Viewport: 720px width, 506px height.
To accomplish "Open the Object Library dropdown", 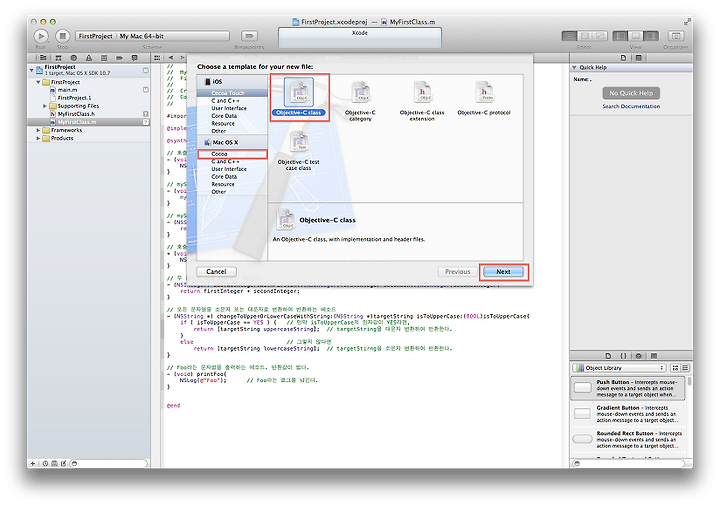I will coord(619,368).
